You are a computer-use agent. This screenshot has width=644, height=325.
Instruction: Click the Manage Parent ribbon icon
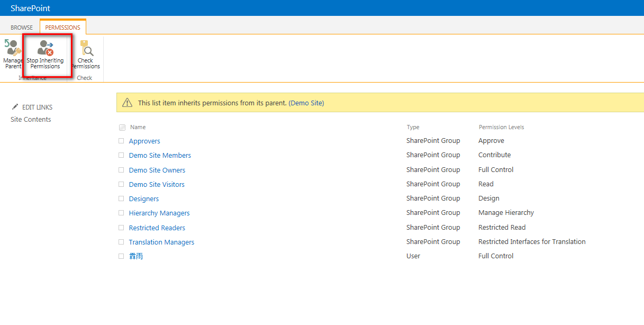point(13,48)
